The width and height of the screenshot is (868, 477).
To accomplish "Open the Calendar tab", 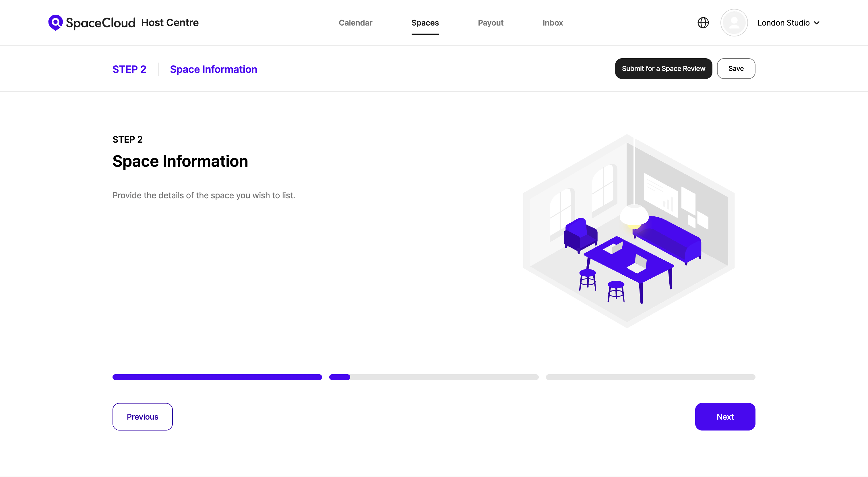I will (355, 23).
